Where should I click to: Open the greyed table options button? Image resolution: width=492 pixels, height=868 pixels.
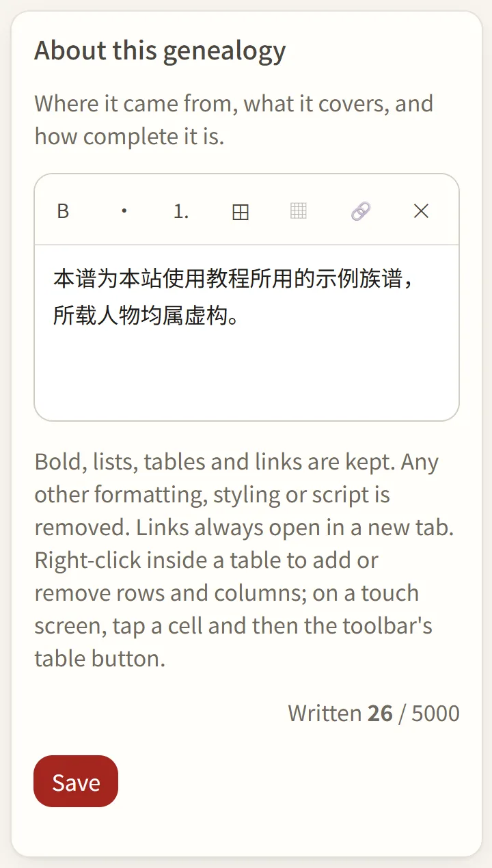pos(299,211)
